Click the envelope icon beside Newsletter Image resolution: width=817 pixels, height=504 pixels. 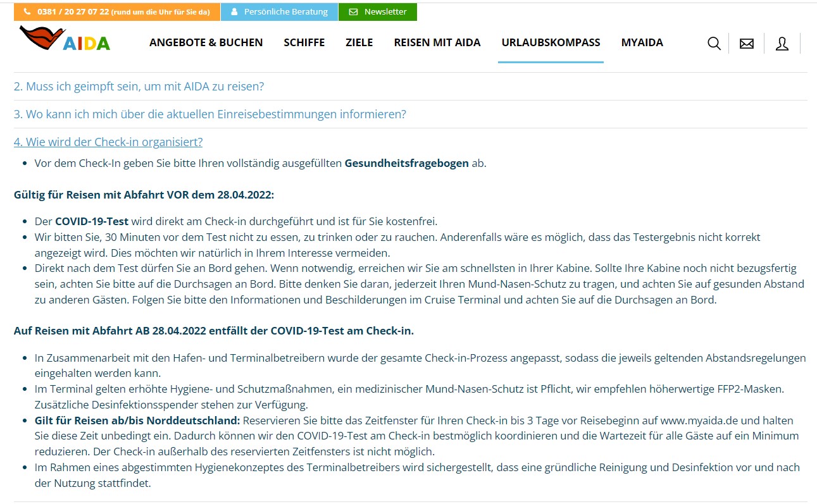353,12
